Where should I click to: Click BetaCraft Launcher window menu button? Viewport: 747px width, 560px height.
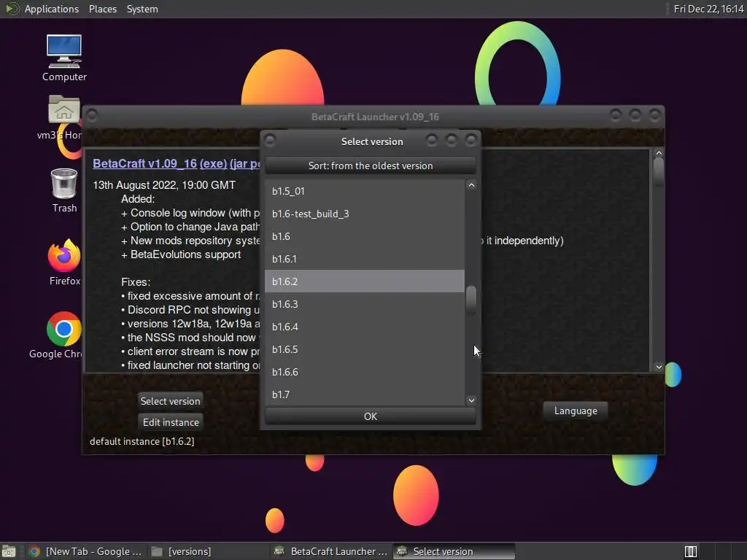click(92, 115)
